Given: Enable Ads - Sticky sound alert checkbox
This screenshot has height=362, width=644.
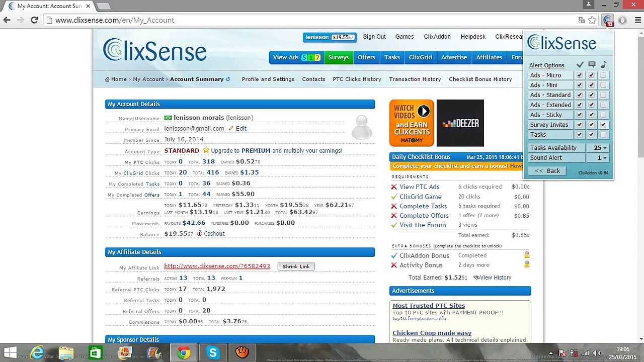Looking at the screenshot, I should point(603,115).
